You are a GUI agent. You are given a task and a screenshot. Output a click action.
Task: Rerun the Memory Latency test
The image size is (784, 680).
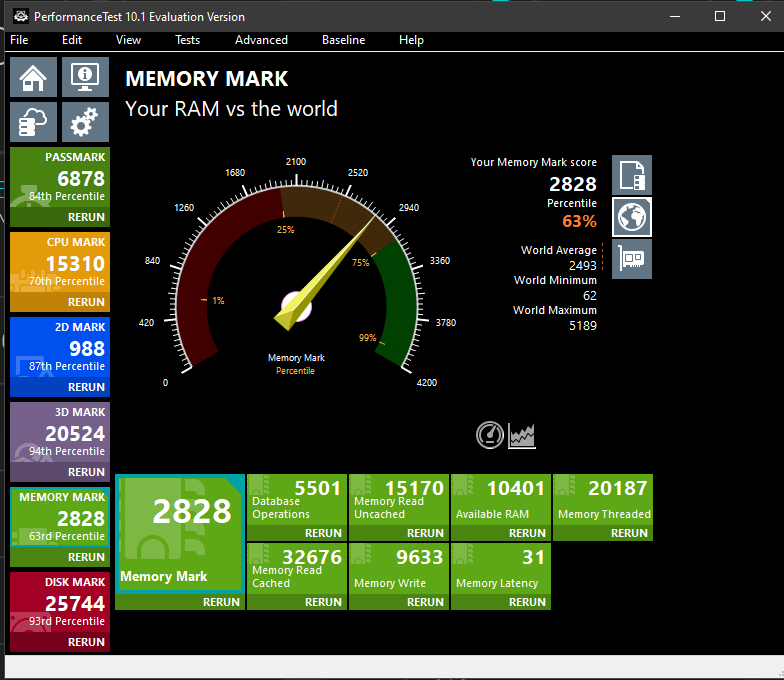tap(501, 602)
